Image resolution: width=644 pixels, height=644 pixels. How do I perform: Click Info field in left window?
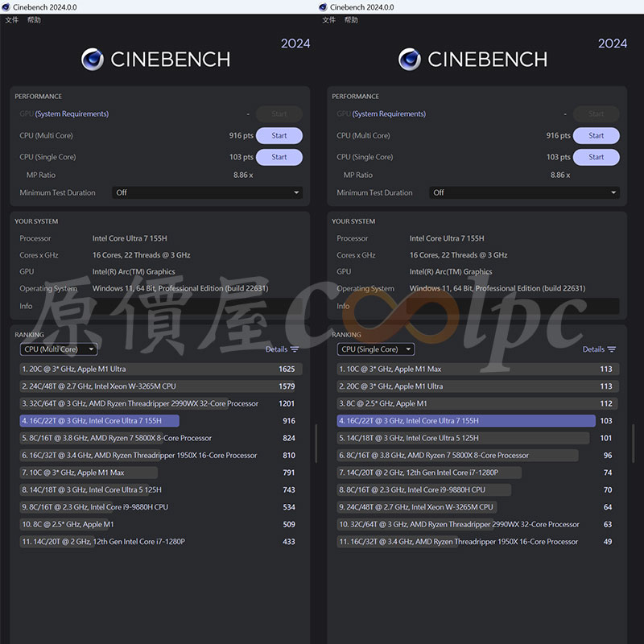coord(196,306)
